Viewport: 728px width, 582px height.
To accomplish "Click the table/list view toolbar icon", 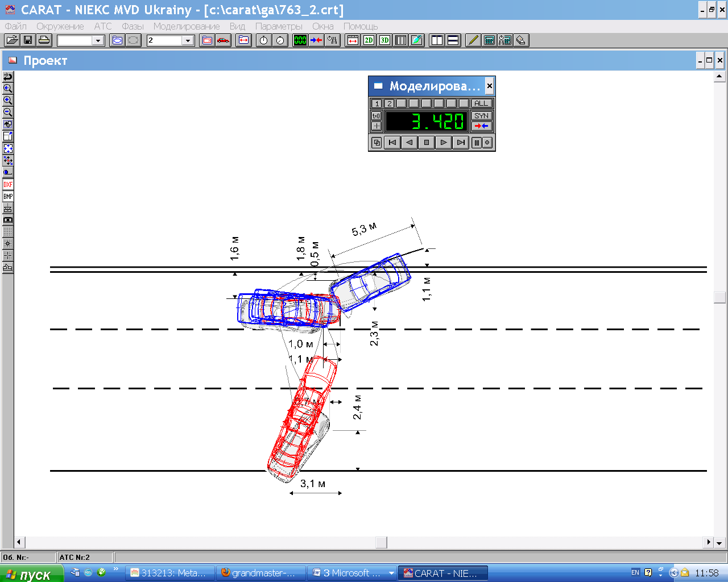I will pyautogui.click(x=401, y=40).
